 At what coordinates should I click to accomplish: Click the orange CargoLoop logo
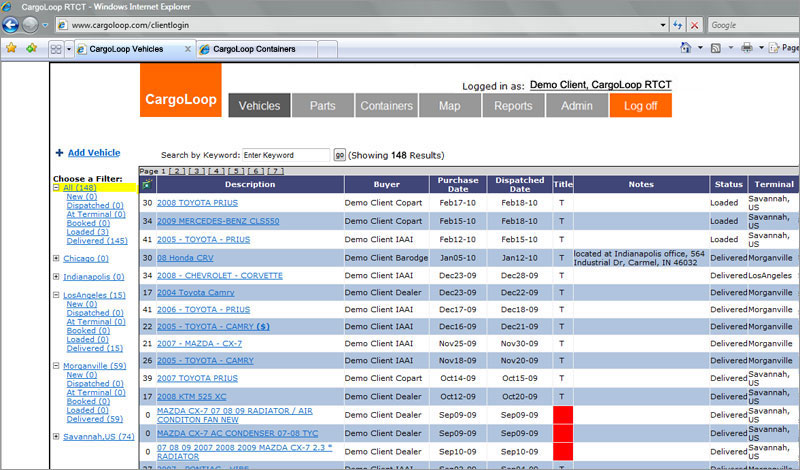181,90
